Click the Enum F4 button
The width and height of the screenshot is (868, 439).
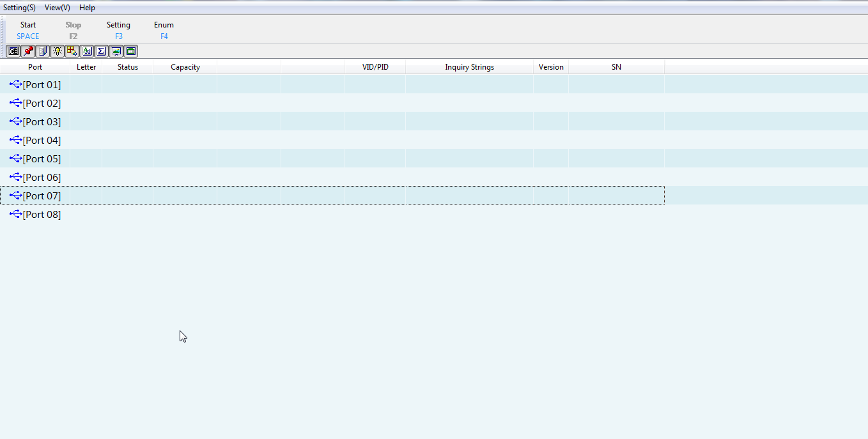(x=164, y=30)
